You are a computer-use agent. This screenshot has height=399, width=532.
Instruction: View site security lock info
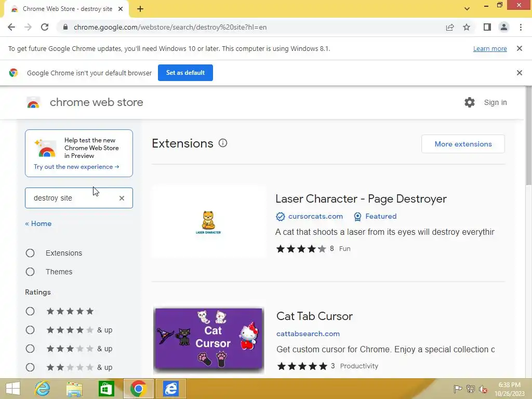tap(65, 27)
